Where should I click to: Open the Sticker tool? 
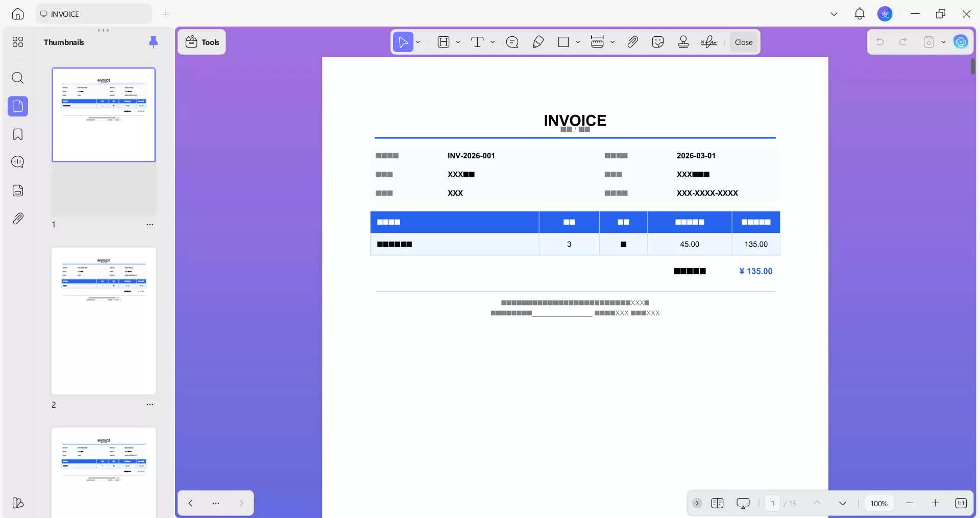coord(658,42)
